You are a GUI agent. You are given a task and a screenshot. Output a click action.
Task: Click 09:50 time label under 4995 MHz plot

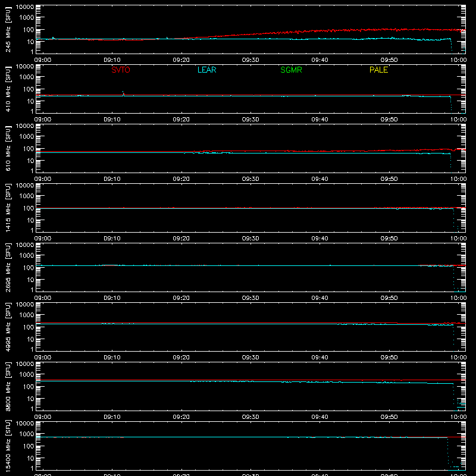389,358
